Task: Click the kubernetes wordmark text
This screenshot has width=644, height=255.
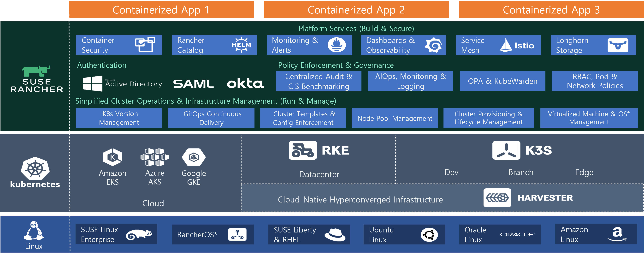Action: 35,184
